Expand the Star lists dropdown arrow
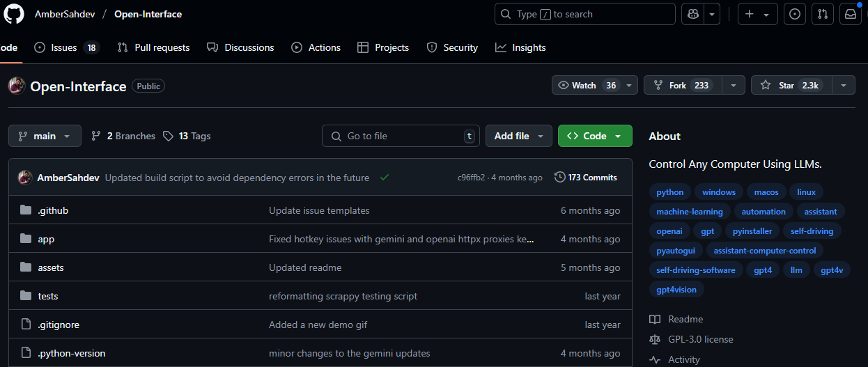The image size is (868, 367). point(844,86)
